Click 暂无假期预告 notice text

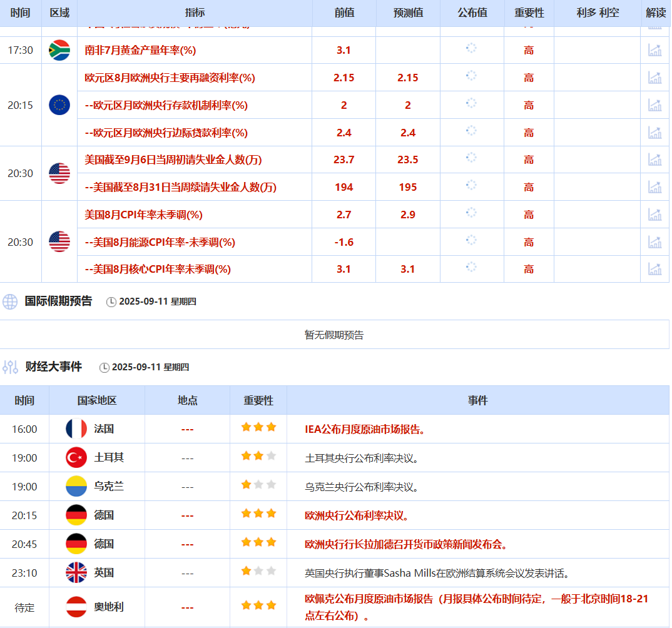click(334, 335)
